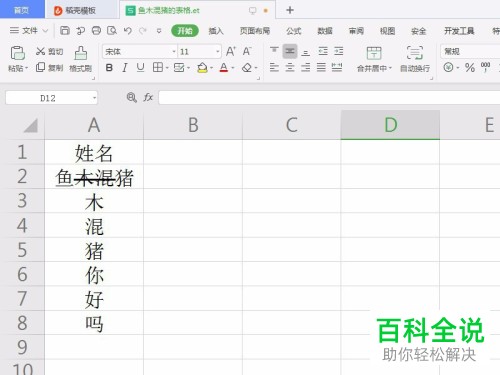Align text right in cell
Image resolution: width=500 pixels, height=375 pixels.
(306, 68)
